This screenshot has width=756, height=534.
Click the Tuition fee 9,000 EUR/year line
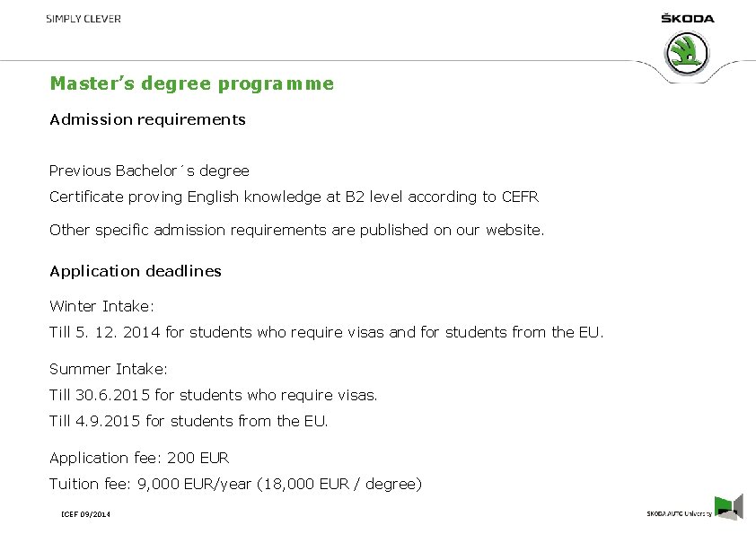(x=235, y=484)
